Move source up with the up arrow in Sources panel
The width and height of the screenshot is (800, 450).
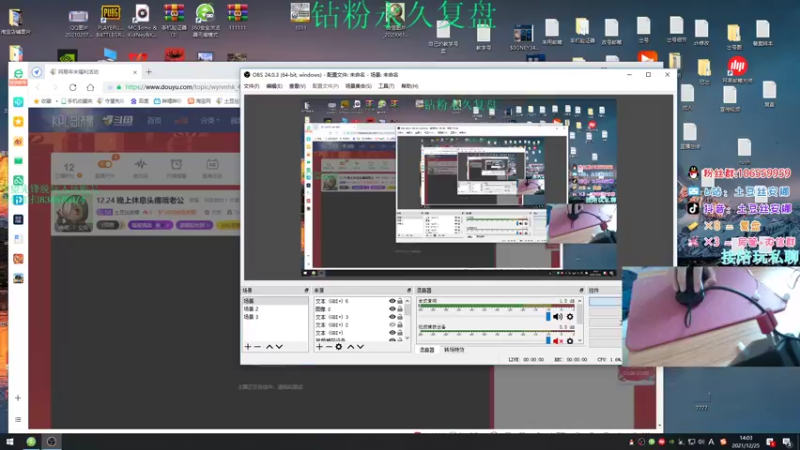point(351,346)
